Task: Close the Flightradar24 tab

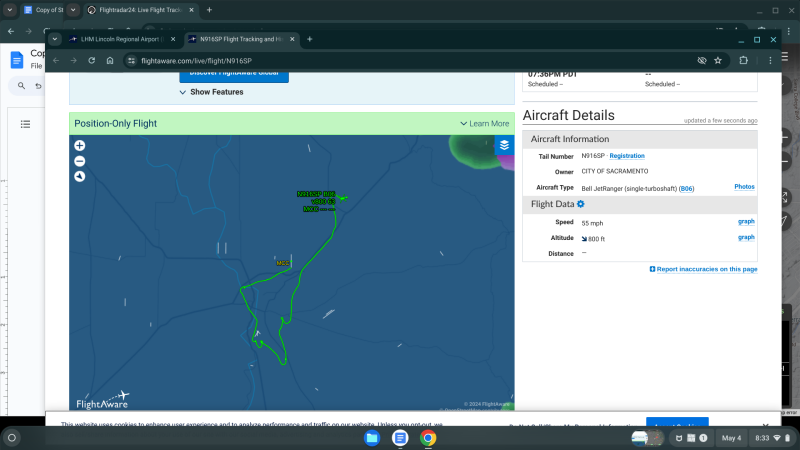Action: coord(191,10)
